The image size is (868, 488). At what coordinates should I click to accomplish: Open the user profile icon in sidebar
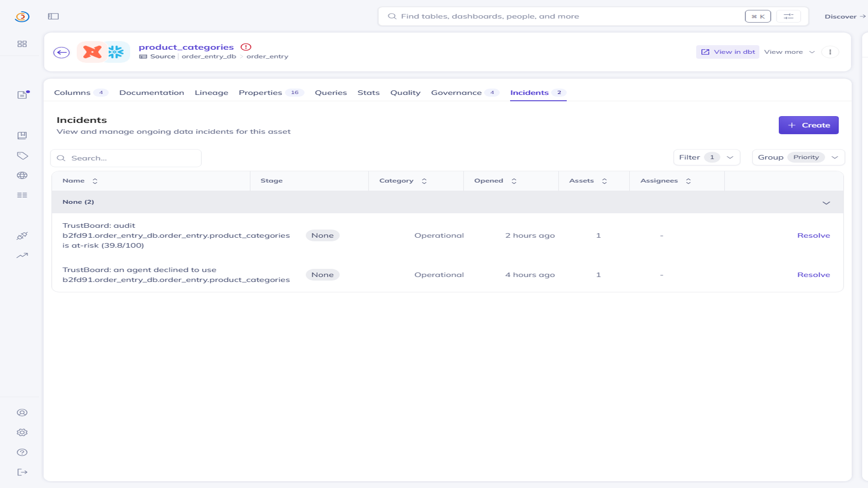click(x=22, y=413)
